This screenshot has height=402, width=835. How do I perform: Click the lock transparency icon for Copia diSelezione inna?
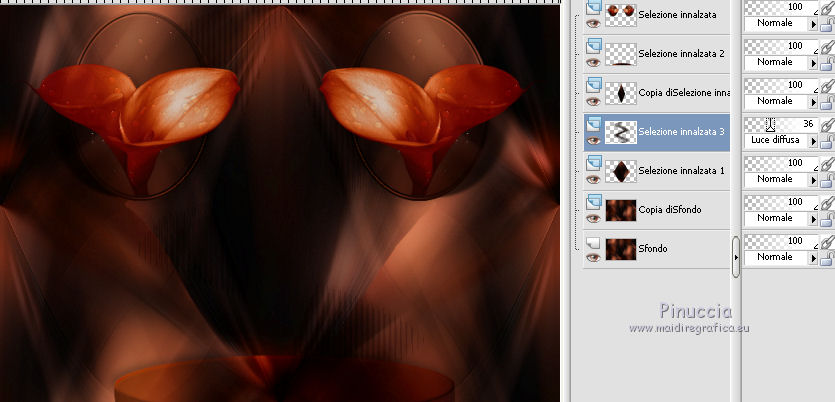(x=827, y=102)
